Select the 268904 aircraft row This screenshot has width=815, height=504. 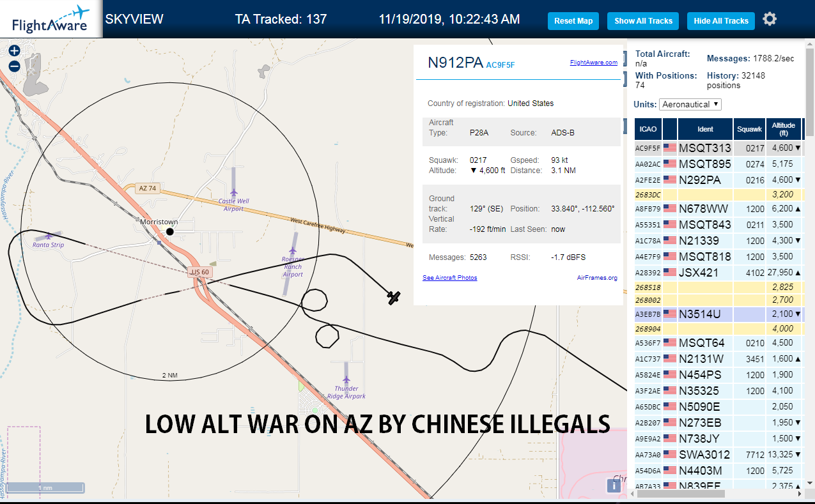click(x=718, y=329)
